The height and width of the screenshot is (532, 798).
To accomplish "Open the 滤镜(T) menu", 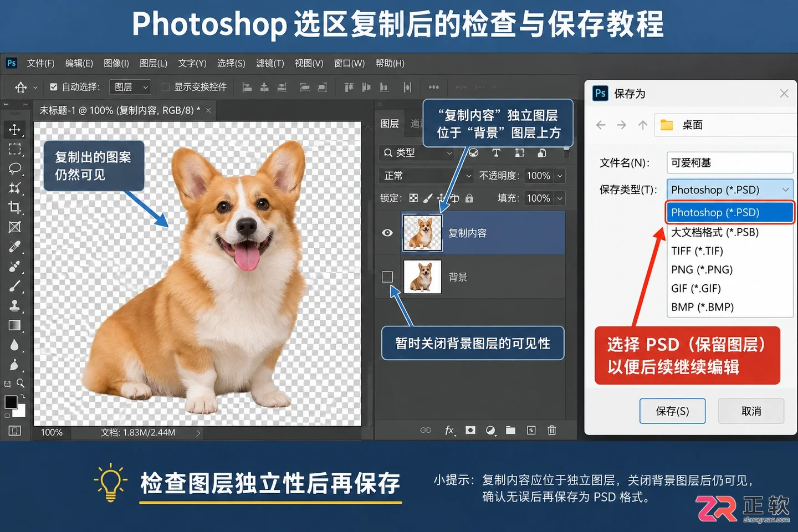I will [x=270, y=63].
